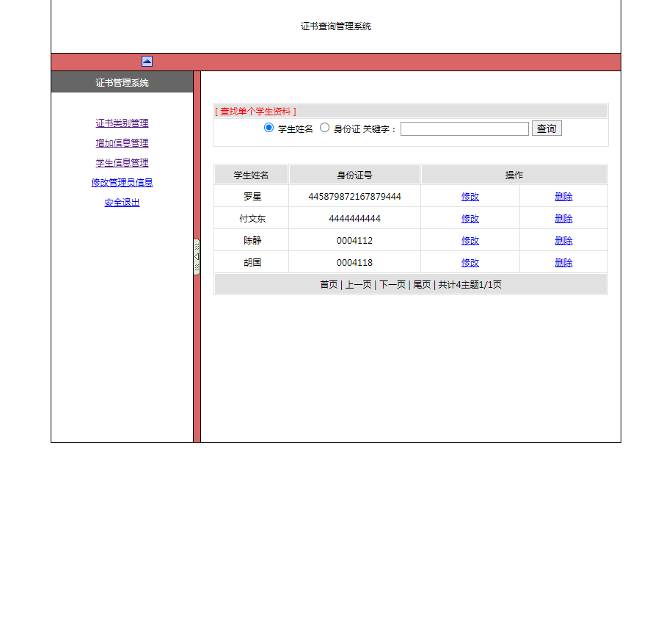Go to 首页 in the pagination bar

tap(329, 284)
